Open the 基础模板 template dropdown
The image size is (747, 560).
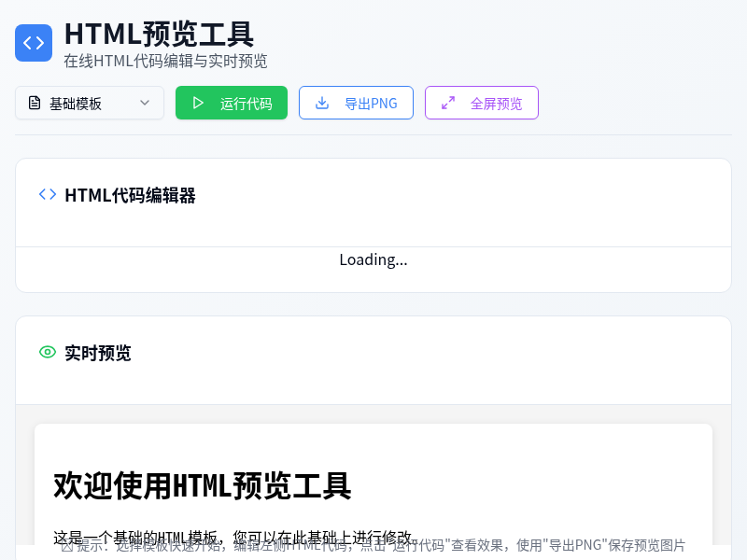tap(89, 103)
